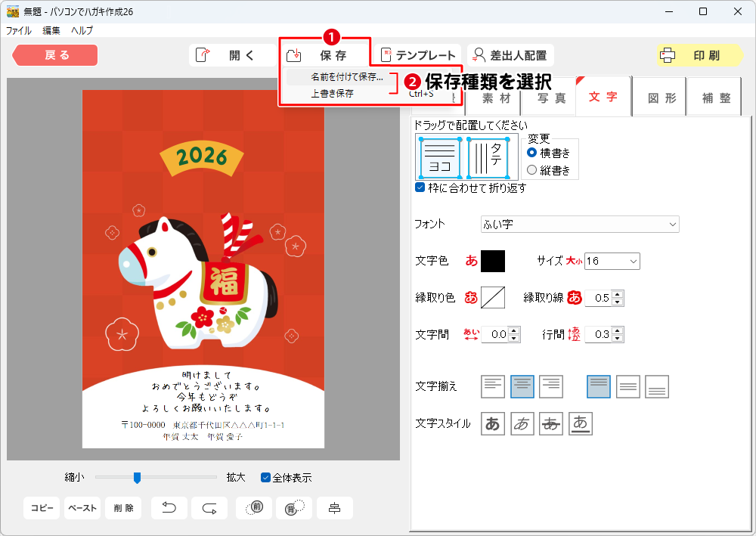Increase 縁取り線 value with up arrow
Viewport: 756px width, 536px height.
click(618, 294)
